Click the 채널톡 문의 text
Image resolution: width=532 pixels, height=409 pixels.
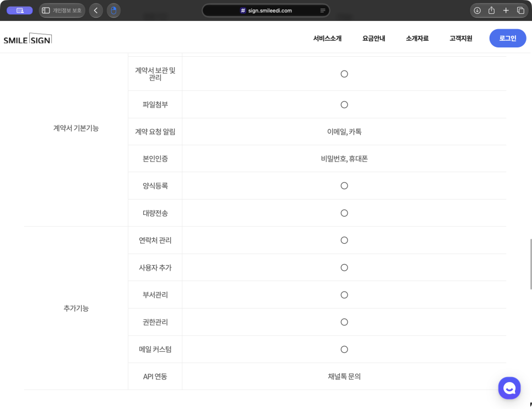click(x=344, y=376)
